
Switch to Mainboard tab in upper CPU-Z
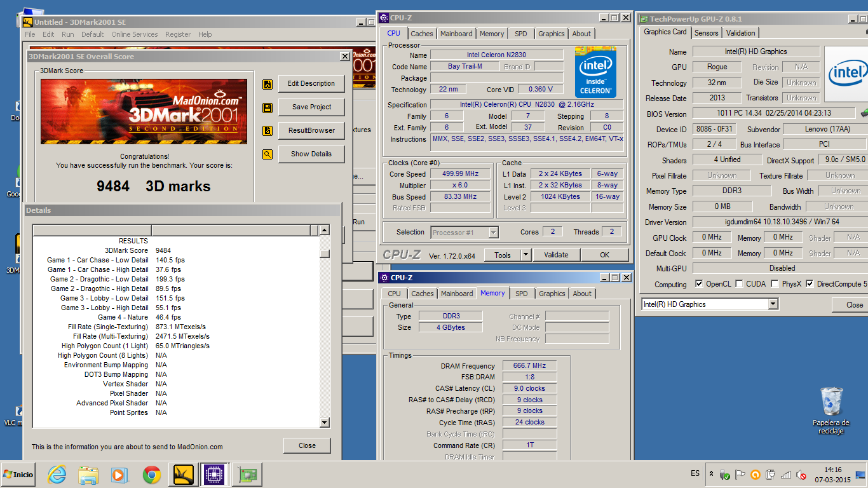(x=456, y=34)
